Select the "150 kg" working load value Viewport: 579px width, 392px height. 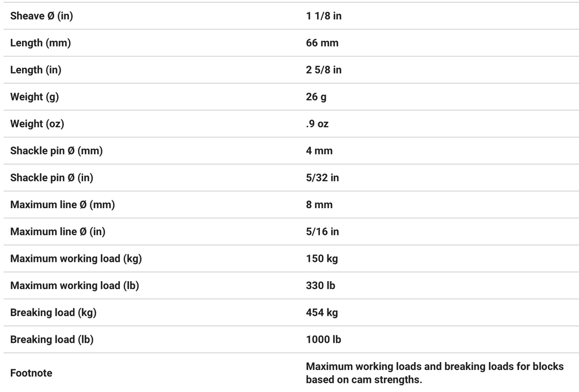(322, 259)
